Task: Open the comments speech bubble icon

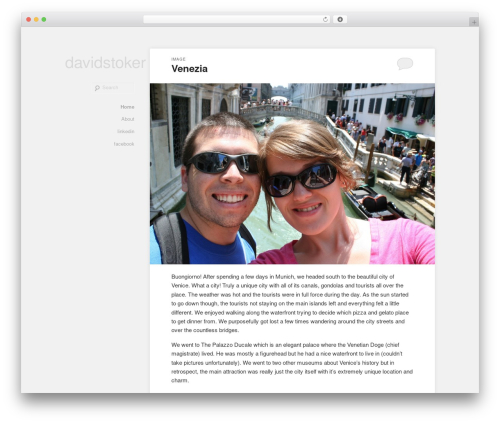Action: [405, 63]
